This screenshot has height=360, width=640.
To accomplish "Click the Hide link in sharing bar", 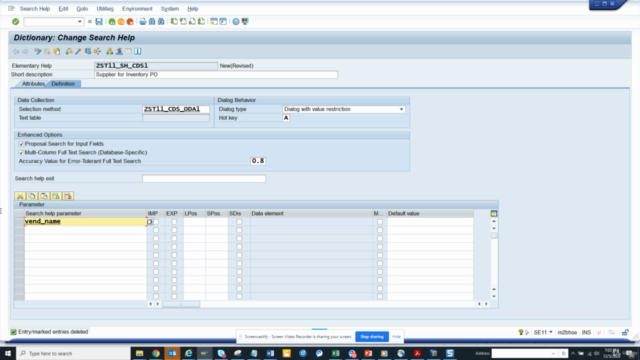I will point(396,337).
